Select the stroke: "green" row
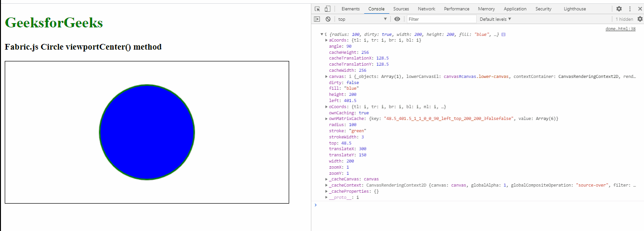Image resolution: width=644 pixels, height=231 pixels. [347, 131]
